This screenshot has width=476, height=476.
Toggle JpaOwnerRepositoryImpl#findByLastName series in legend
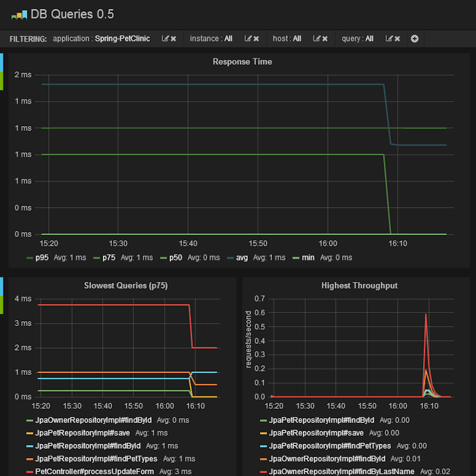342,471
